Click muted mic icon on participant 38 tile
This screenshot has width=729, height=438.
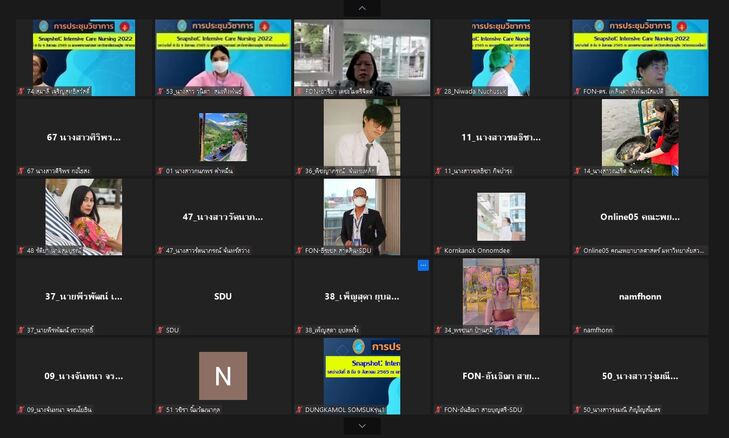(299, 330)
